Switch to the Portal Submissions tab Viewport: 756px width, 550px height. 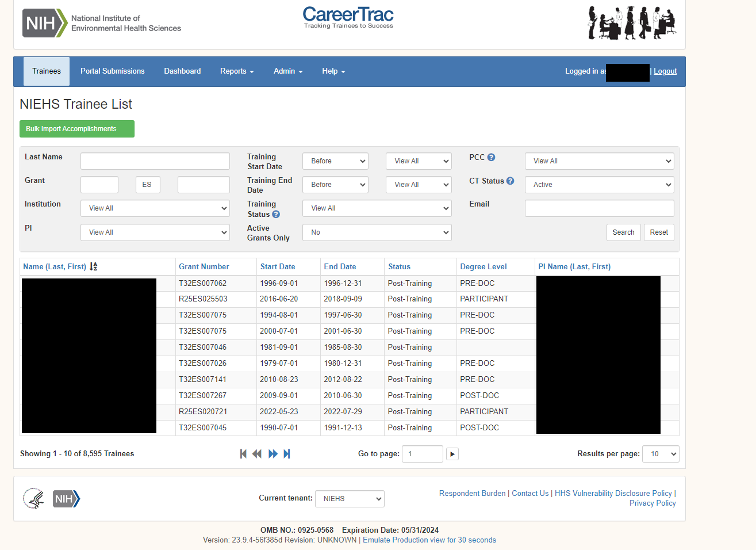pyautogui.click(x=113, y=71)
